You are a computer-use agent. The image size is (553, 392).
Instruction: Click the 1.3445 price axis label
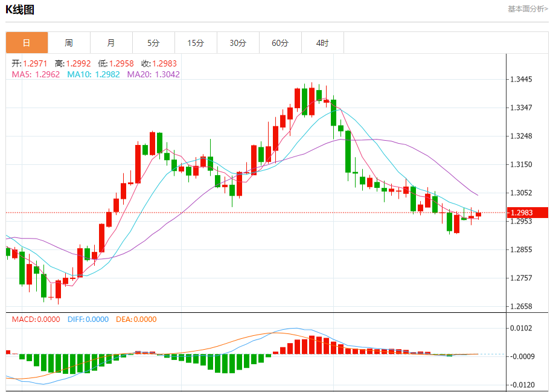click(x=520, y=80)
